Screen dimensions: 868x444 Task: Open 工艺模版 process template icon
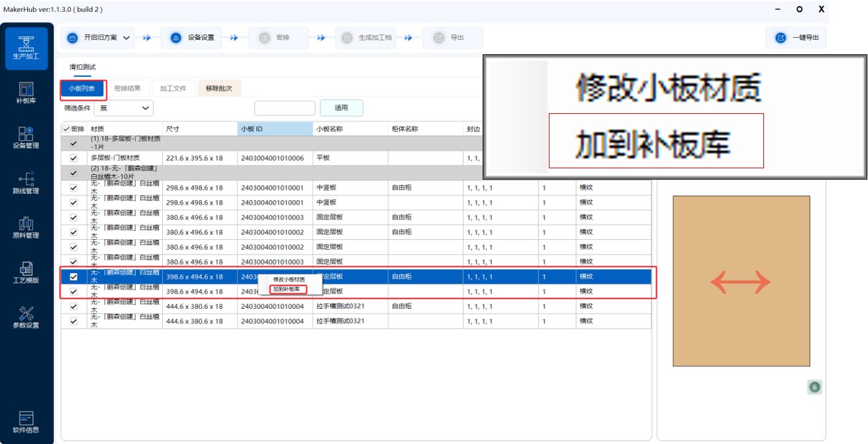point(26,272)
